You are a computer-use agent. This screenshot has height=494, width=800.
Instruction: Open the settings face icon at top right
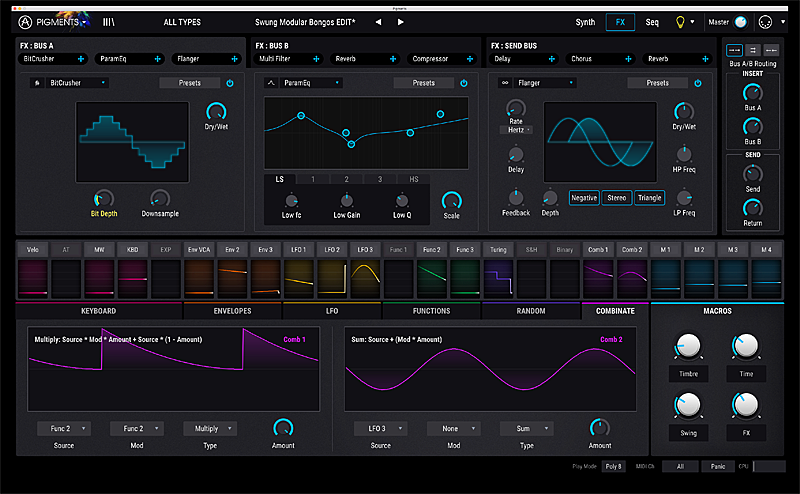pos(765,22)
